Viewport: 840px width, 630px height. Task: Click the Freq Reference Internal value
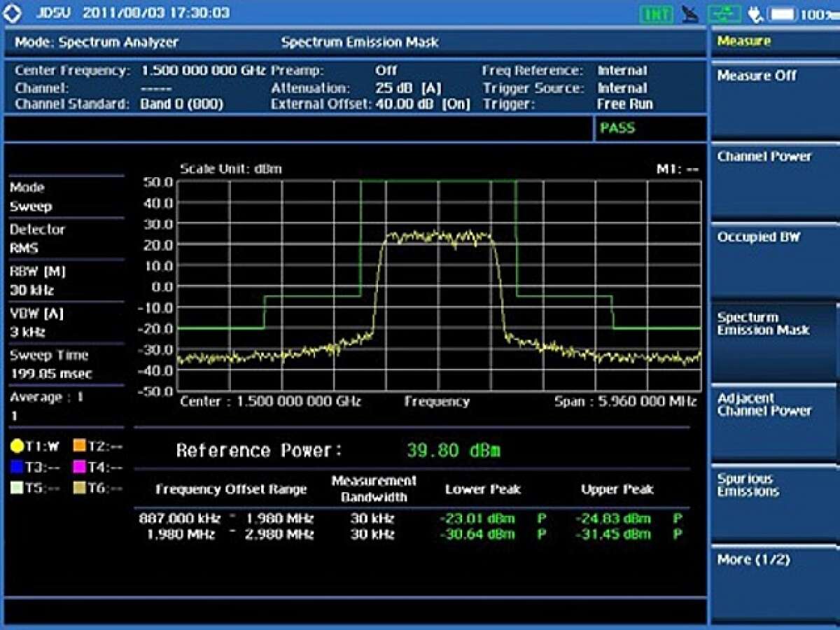click(x=622, y=71)
